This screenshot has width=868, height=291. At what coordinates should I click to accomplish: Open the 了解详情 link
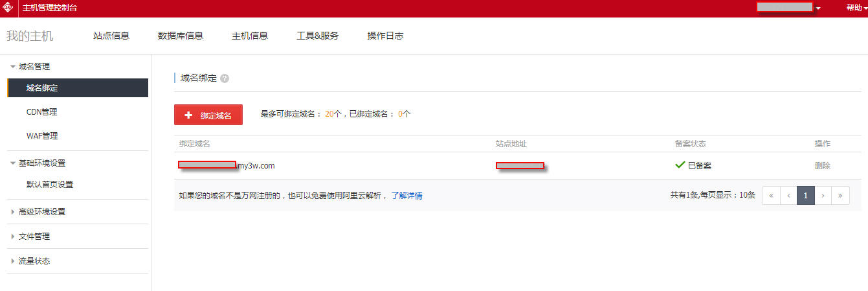tap(406, 195)
